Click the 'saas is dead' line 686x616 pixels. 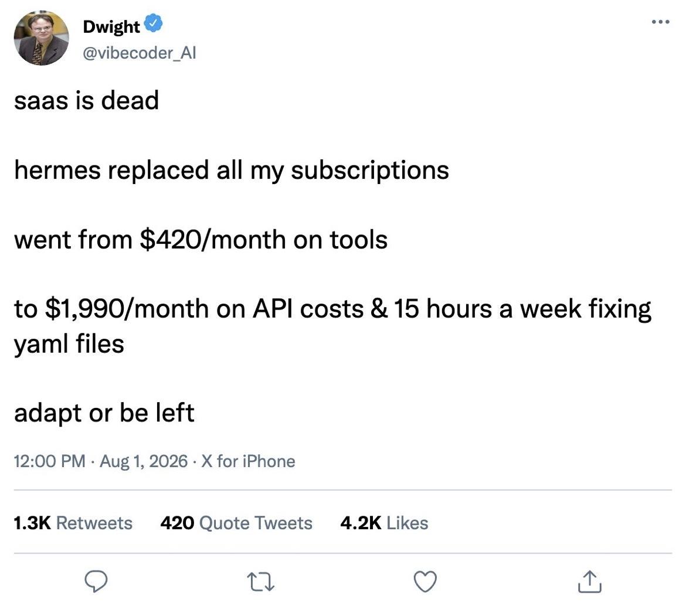86,100
